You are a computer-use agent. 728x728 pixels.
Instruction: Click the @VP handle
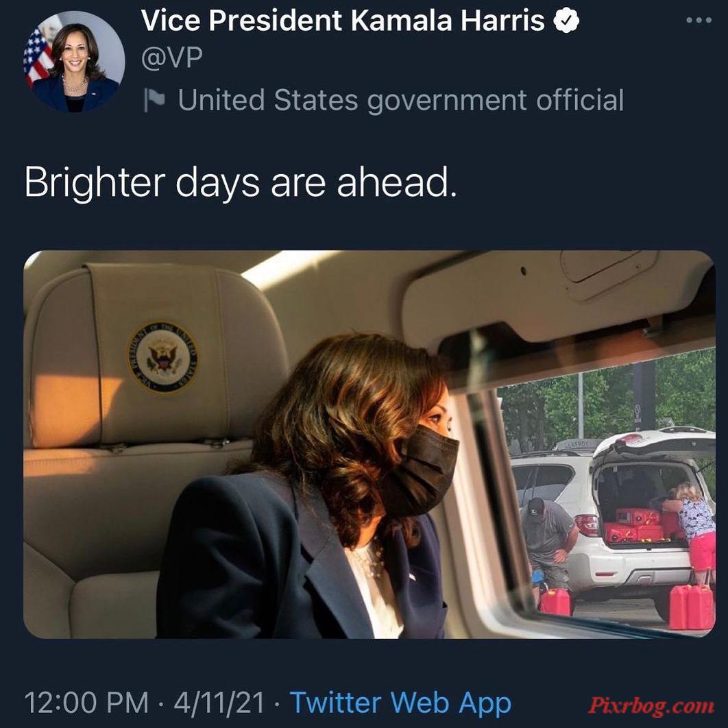tap(172, 58)
